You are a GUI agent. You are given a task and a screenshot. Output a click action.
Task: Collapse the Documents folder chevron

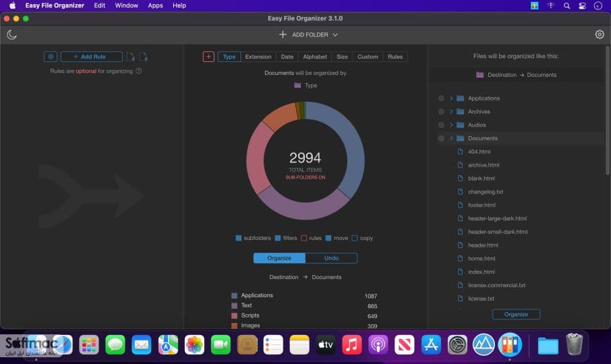[451, 138]
